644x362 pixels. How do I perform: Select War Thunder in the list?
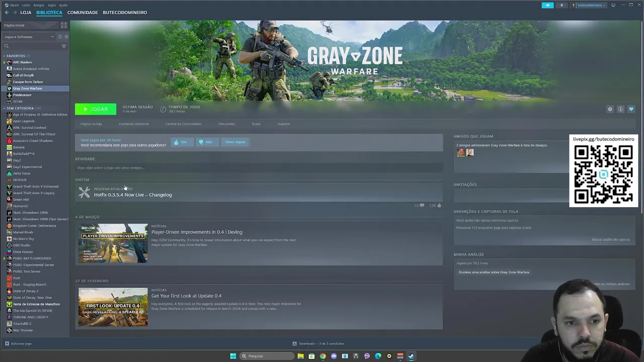tap(23, 330)
